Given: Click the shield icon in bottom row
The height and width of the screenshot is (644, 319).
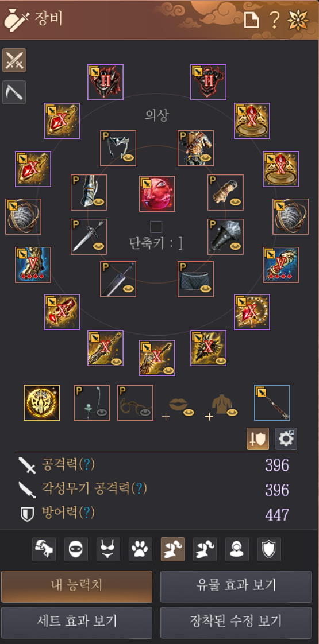Looking at the screenshot, I should tap(269, 549).
